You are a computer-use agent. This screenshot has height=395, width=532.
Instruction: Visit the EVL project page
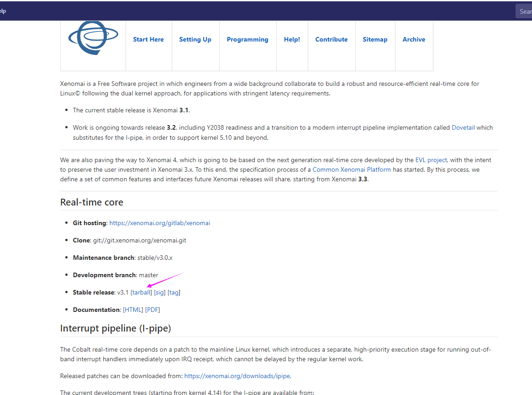click(431, 160)
